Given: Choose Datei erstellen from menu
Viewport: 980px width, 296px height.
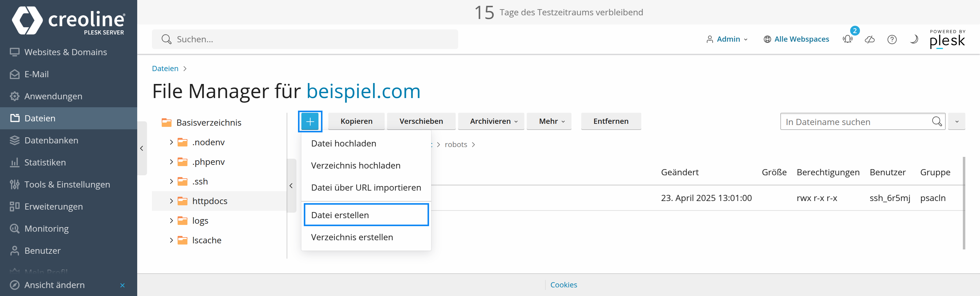Looking at the screenshot, I should coord(366,215).
